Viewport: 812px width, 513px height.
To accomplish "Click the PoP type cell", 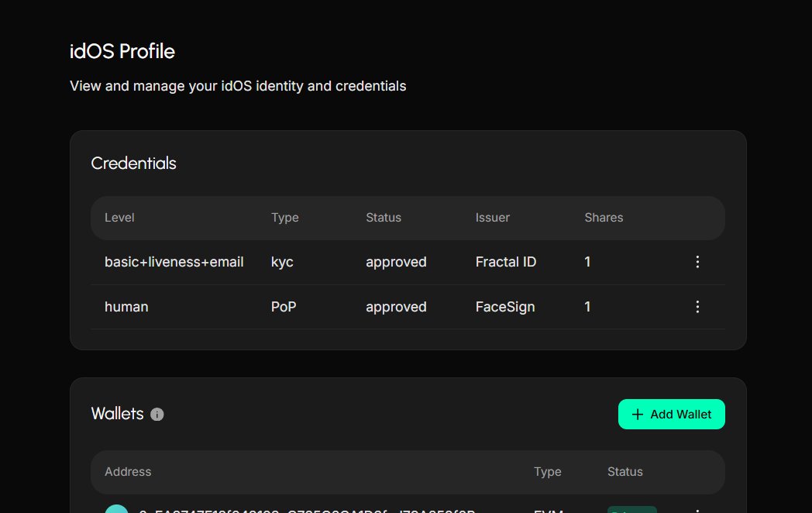I will click(284, 307).
